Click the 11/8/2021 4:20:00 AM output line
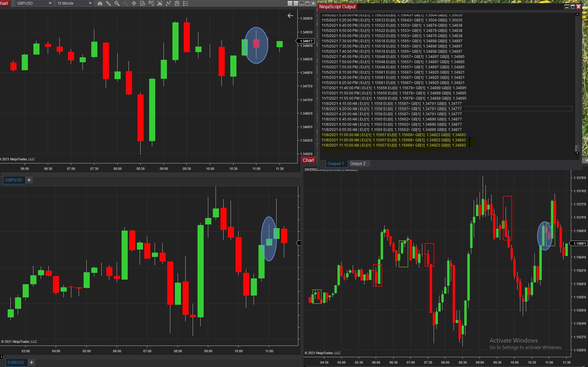The height and width of the screenshot is (367, 588). [391, 109]
